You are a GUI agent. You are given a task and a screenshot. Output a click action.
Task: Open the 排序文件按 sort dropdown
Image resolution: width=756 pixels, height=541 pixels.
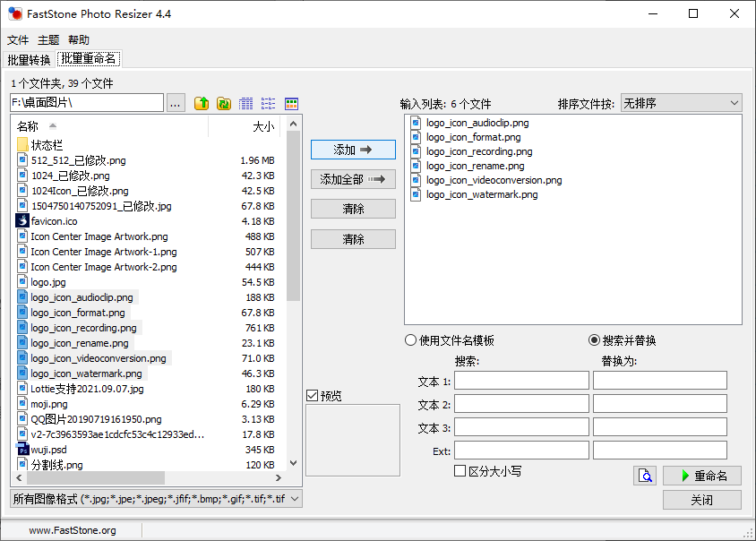(681, 103)
